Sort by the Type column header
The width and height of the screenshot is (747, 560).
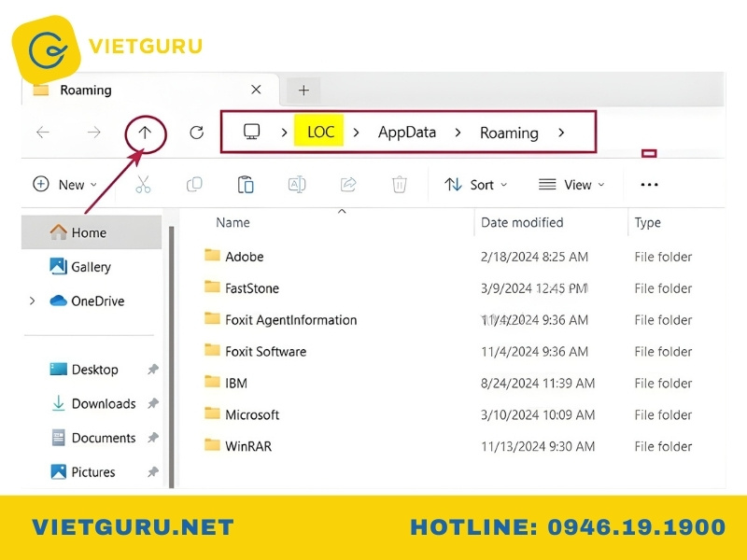[647, 223]
